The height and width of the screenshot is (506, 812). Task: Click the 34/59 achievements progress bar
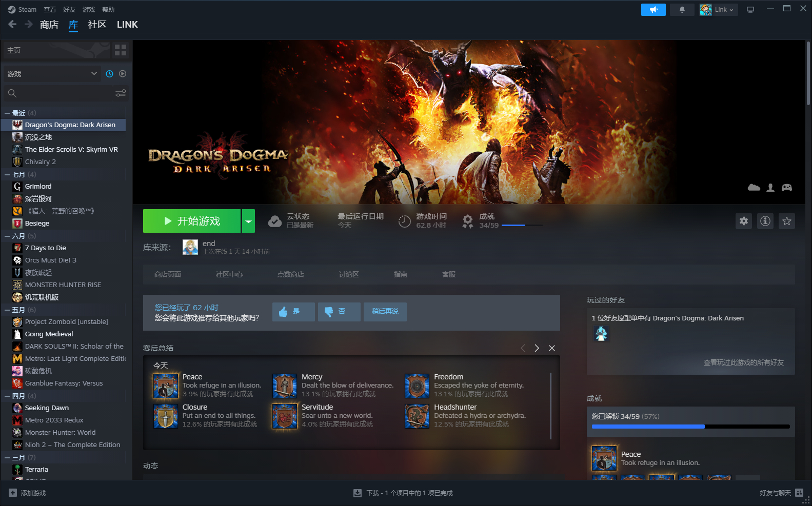tap(691, 427)
